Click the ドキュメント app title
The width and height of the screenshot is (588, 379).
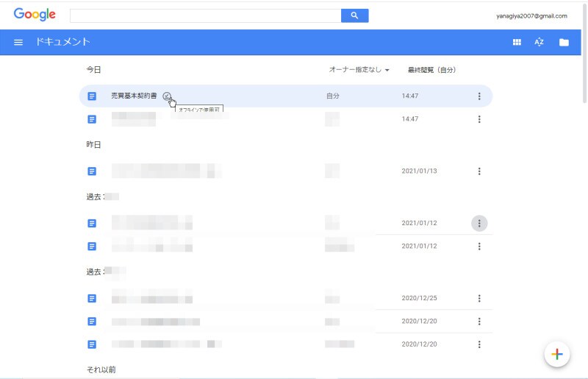click(x=62, y=42)
